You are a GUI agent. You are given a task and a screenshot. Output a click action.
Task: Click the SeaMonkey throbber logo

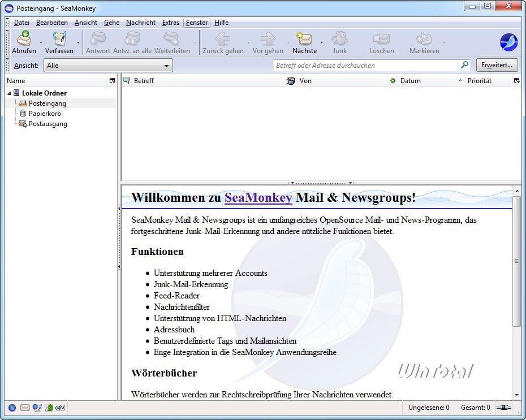(x=508, y=42)
